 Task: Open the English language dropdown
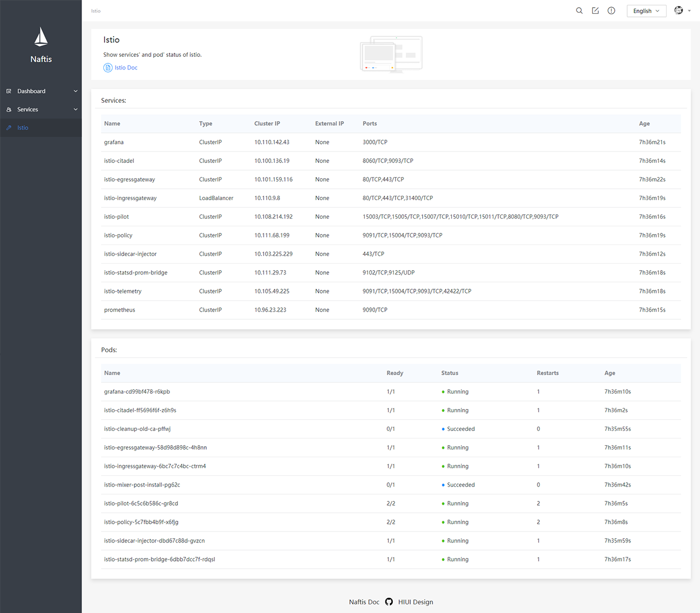point(646,10)
